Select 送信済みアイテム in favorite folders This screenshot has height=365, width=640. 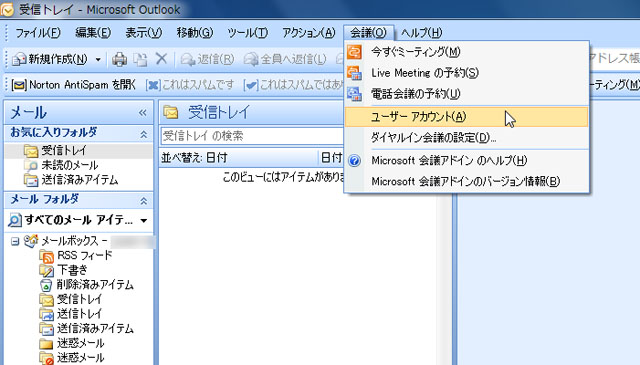[79, 180]
